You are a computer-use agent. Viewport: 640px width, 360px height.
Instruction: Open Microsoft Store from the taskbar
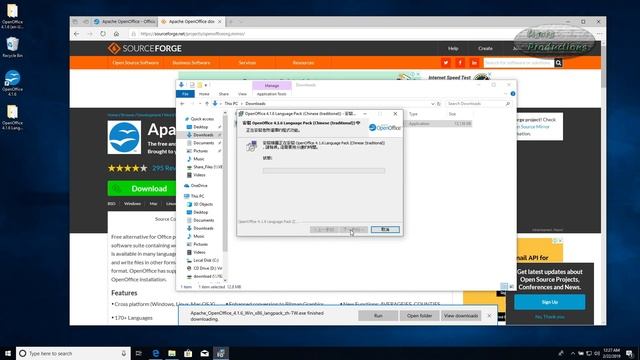tap(188, 353)
